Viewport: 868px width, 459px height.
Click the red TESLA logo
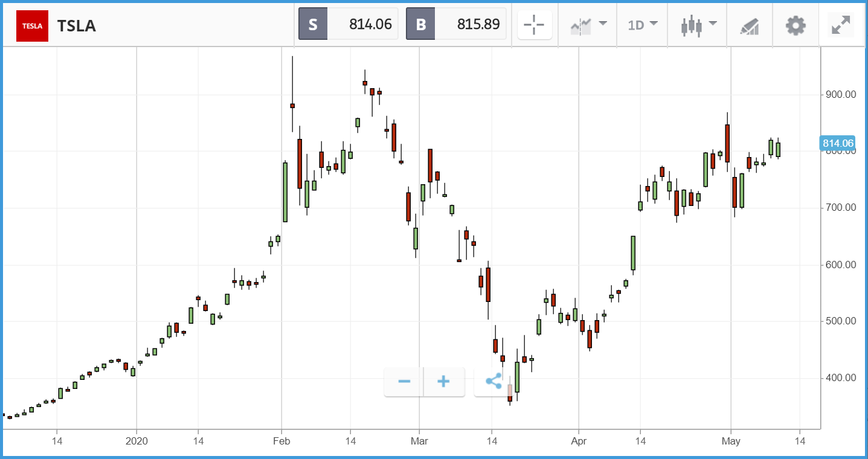pyautogui.click(x=32, y=26)
